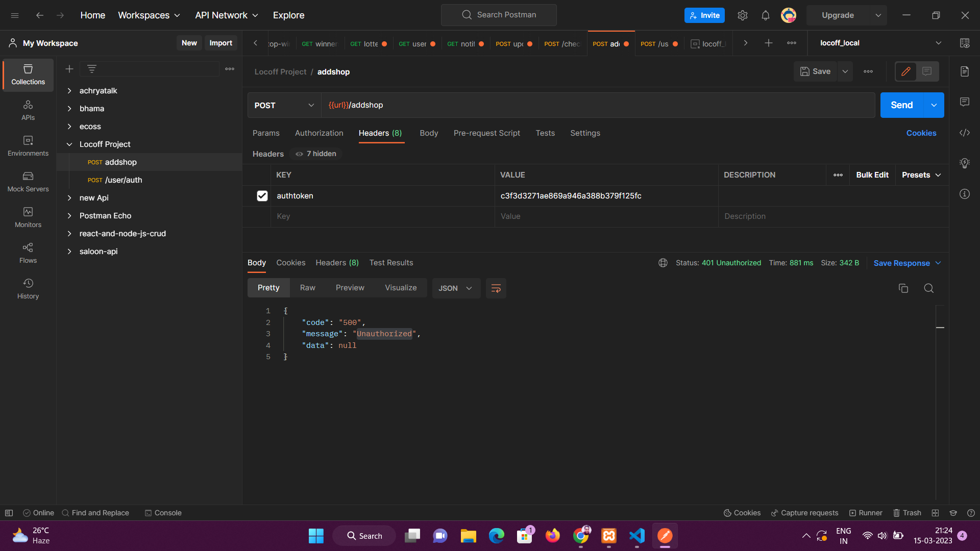The width and height of the screenshot is (980, 551).
Task: Click the Send button
Action: click(x=902, y=105)
